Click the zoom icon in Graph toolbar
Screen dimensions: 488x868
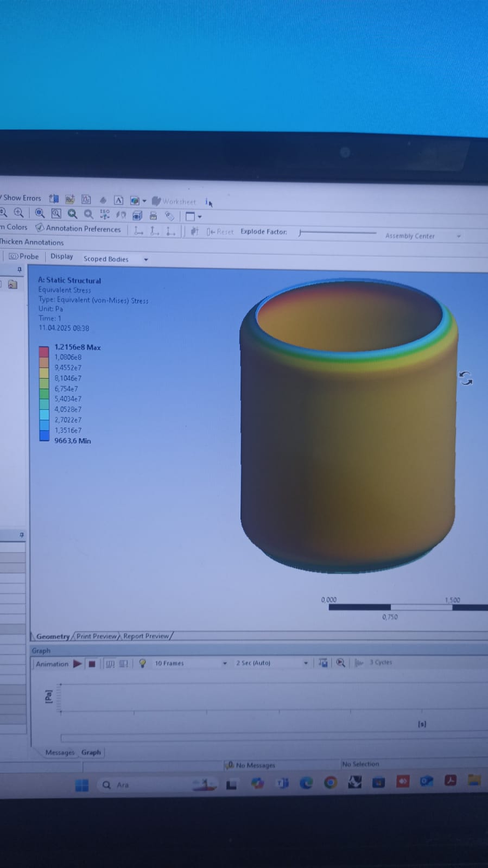pyautogui.click(x=340, y=663)
